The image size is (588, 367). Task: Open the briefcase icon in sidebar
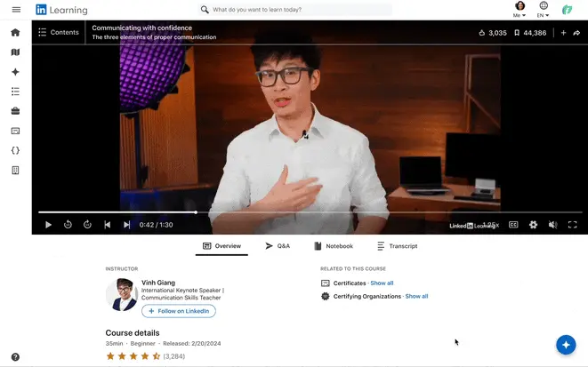[15, 111]
